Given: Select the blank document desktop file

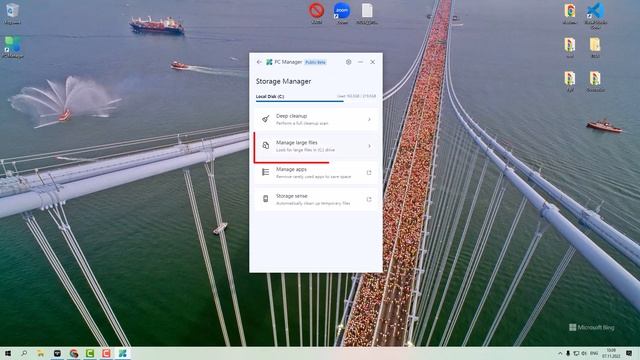Looking at the screenshot, I should coord(367,13).
